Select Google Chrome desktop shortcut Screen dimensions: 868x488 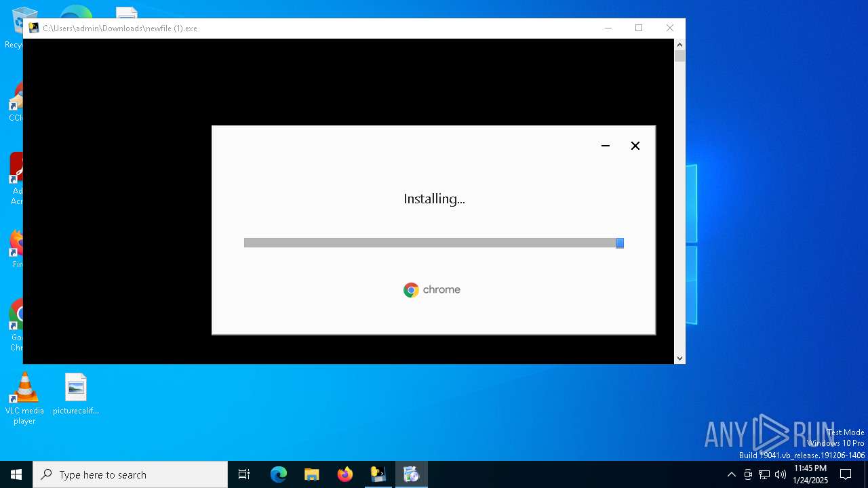[x=15, y=325]
